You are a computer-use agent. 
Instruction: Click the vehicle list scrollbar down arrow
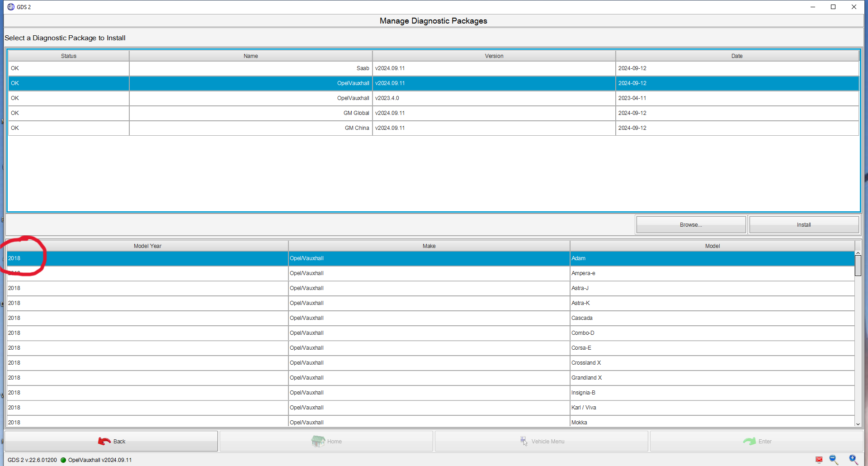pos(858,424)
